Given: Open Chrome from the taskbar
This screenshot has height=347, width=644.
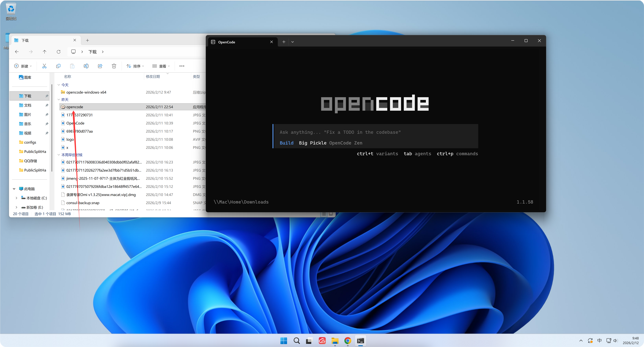Looking at the screenshot, I should point(348,340).
